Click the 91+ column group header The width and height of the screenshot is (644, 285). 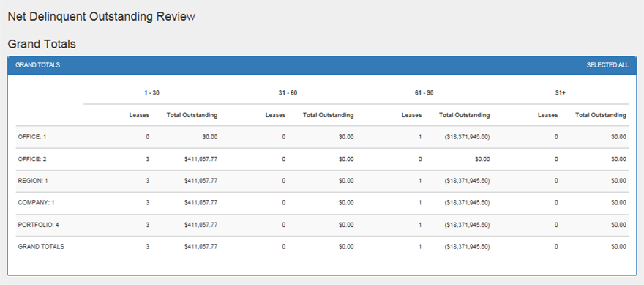tap(561, 93)
